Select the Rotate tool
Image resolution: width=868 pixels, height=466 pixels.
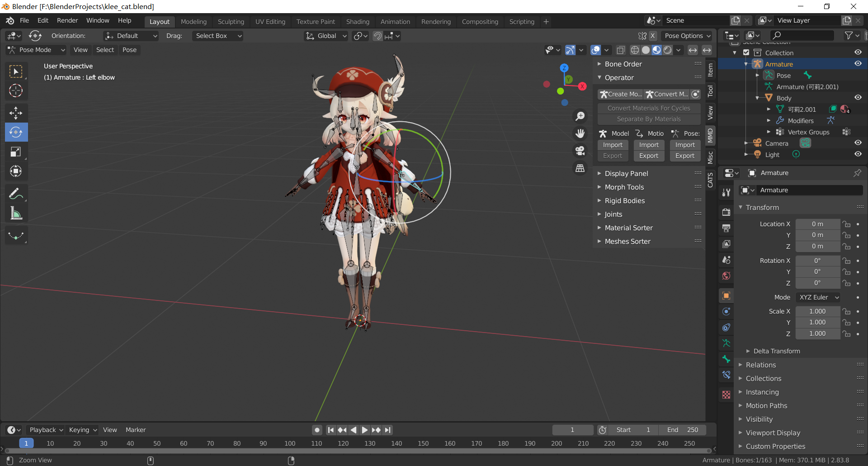click(x=16, y=132)
